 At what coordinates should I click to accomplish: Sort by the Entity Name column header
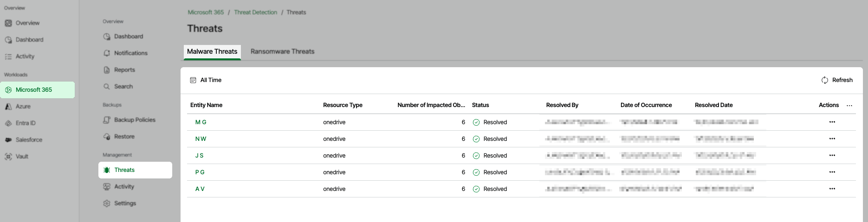(206, 105)
